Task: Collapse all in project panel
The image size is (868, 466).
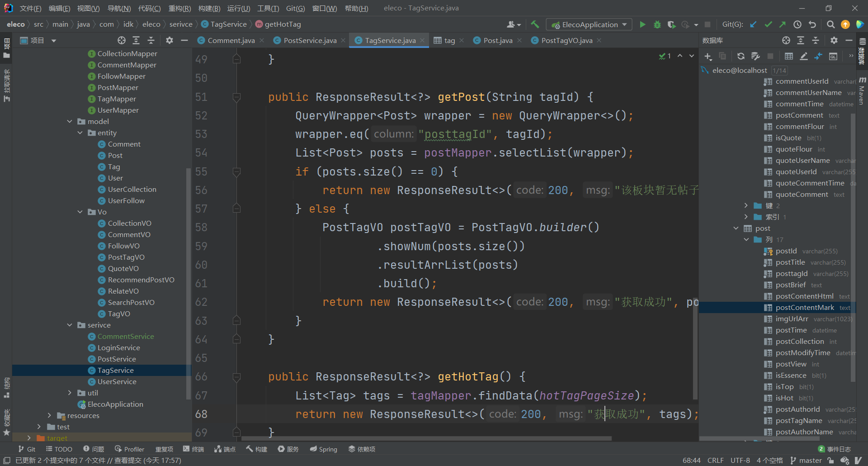Action: (x=151, y=40)
